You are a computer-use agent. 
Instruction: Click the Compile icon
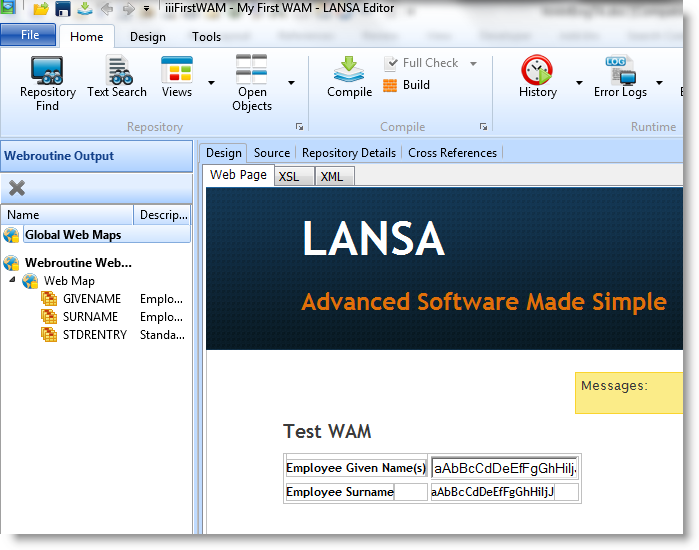click(349, 69)
